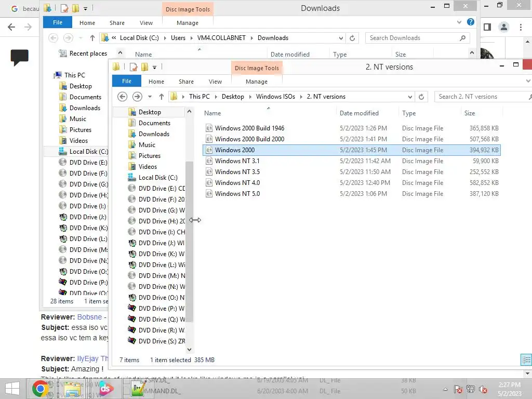Sort by Type column in NT versions
This screenshot has height=399, width=532.
409,113
